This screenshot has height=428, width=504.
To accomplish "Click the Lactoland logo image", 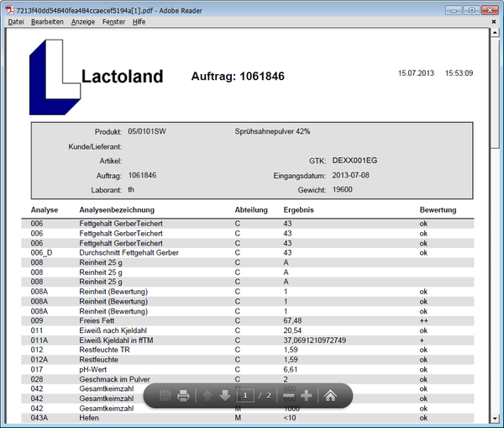I will click(55, 77).
